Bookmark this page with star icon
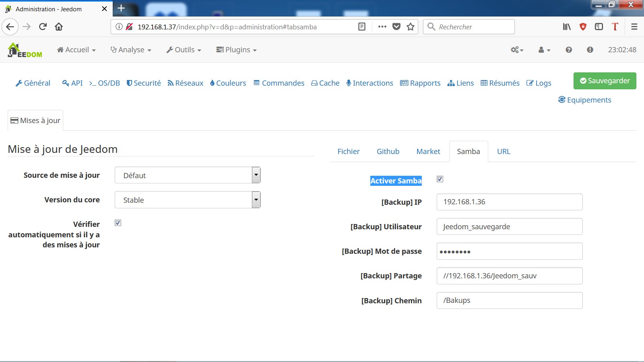Screen dimensions: 644x362 click(411, 27)
